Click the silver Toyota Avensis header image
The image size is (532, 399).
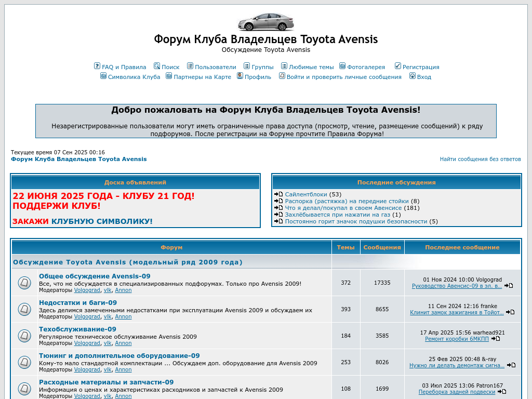tap(265, 21)
